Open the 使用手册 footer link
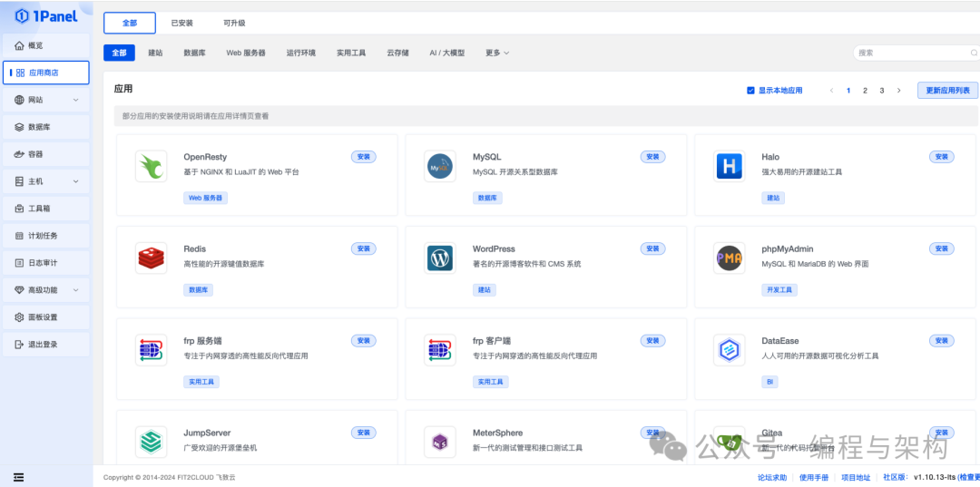Image resolution: width=980 pixels, height=487 pixels. point(814,478)
